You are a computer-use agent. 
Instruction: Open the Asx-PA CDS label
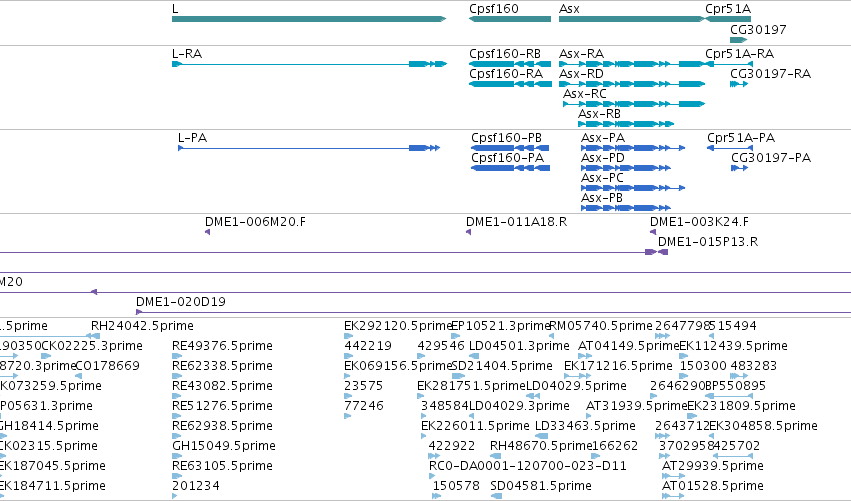pos(603,138)
